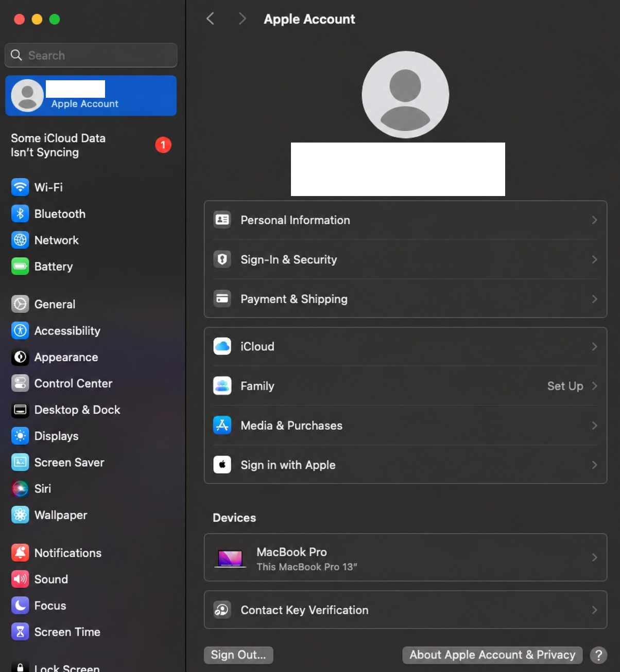Expand Contact Key Verification chevron
Image resolution: width=620 pixels, height=672 pixels.
click(x=594, y=610)
